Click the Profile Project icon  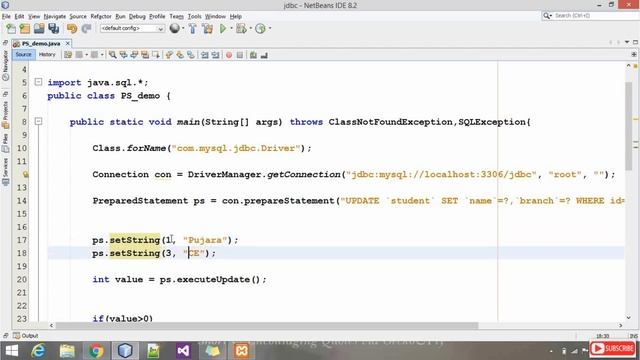coord(260,28)
